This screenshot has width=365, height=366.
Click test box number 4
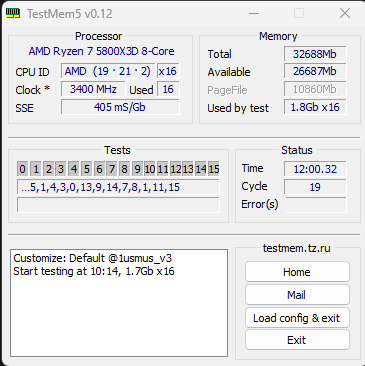(x=74, y=169)
